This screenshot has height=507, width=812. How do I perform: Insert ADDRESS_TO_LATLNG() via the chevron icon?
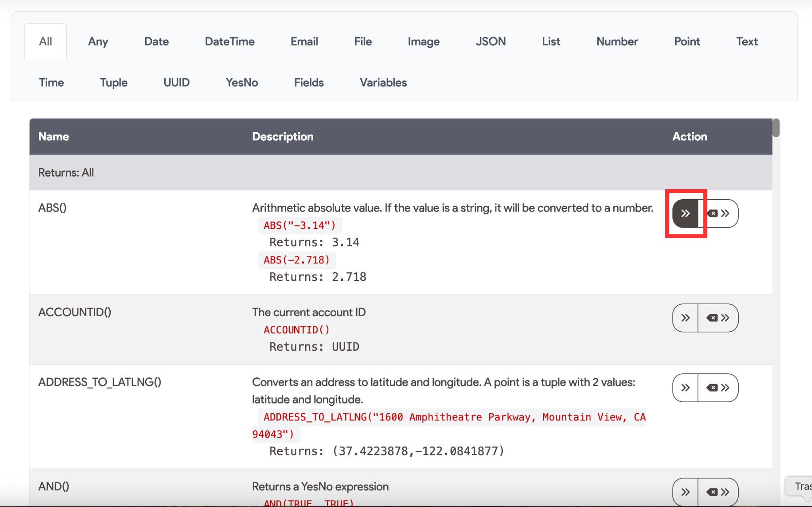click(x=685, y=388)
